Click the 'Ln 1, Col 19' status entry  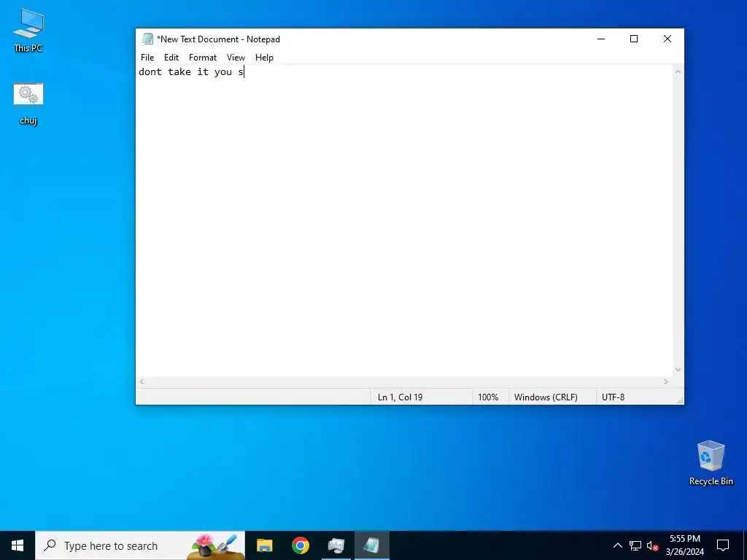pyautogui.click(x=400, y=397)
